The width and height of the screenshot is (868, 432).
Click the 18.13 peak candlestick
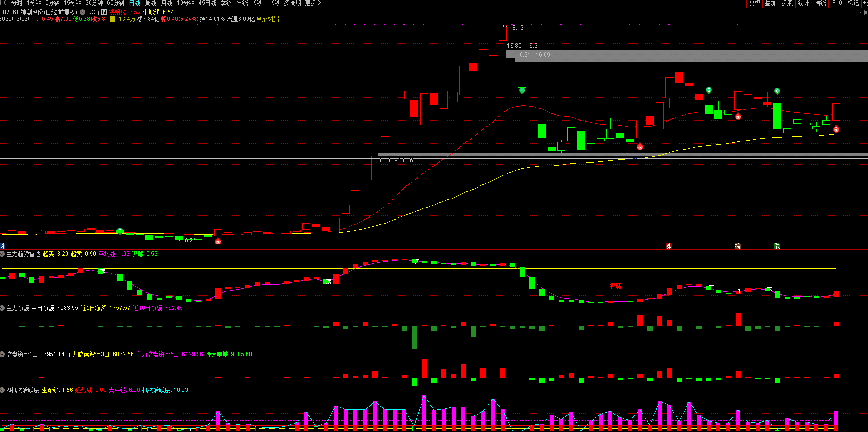[503, 33]
